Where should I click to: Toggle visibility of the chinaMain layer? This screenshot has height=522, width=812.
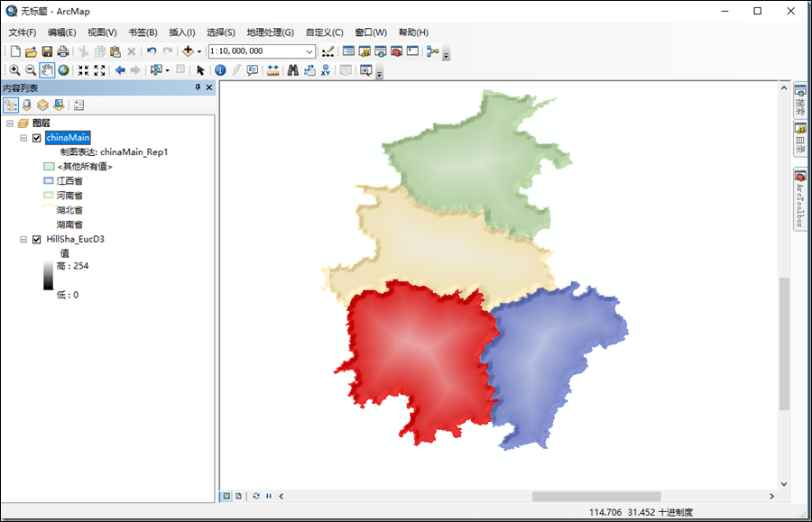click(x=36, y=138)
